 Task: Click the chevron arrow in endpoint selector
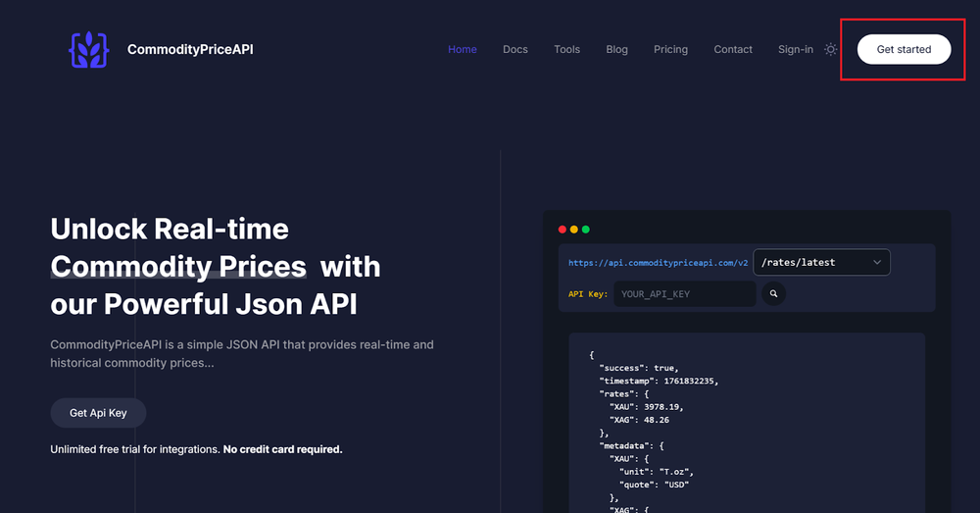click(877, 262)
